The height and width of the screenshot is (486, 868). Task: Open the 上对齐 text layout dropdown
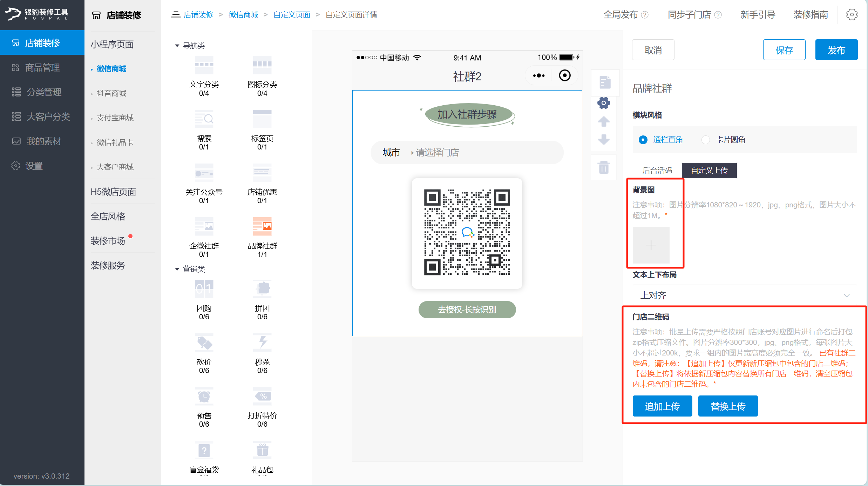(x=745, y=295)
